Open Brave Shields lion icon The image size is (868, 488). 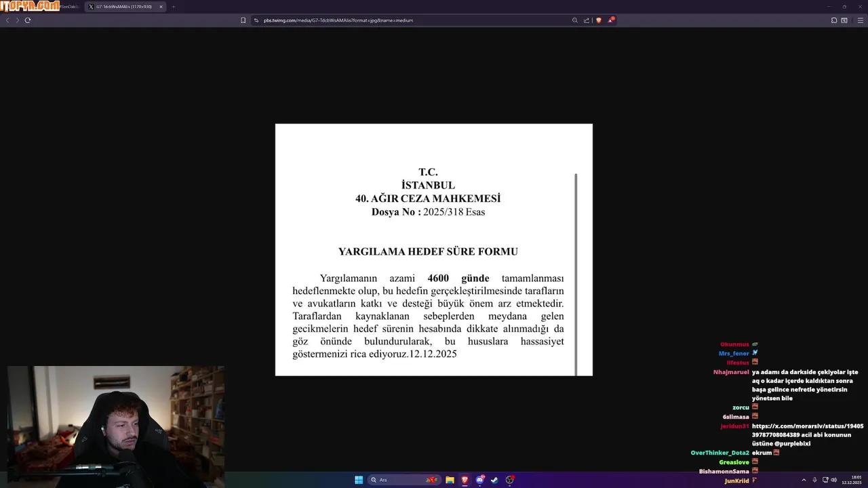pyautogui.click(x=599, y=20)
